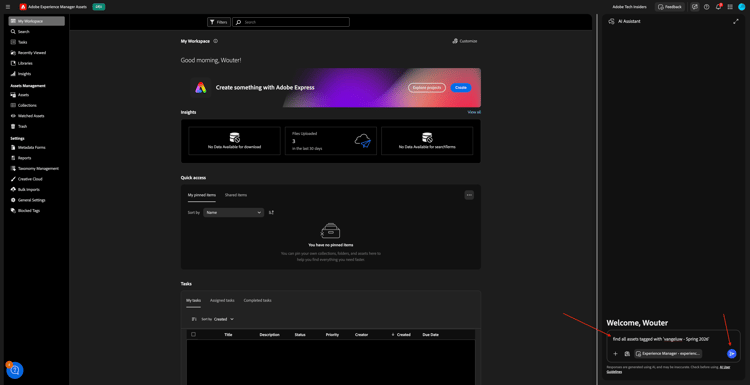Screen dimensions: 750x385
Task: Open the user profile avatar
Action: coord(742,7)
